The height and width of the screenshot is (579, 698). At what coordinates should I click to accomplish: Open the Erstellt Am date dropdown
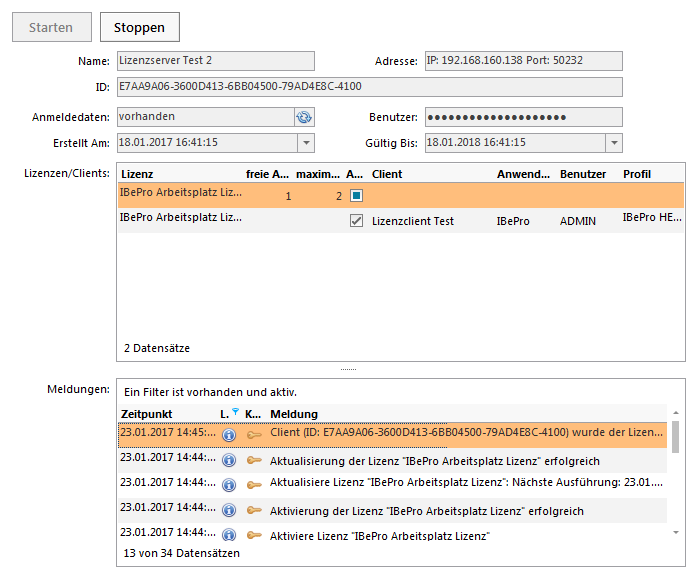(x=305, y=143)
